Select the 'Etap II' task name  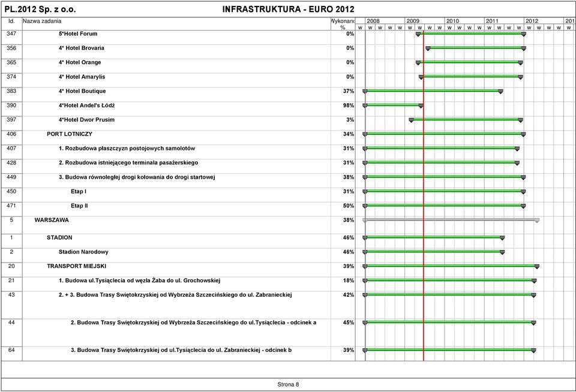pyautogui.click(x=79, y=206)
